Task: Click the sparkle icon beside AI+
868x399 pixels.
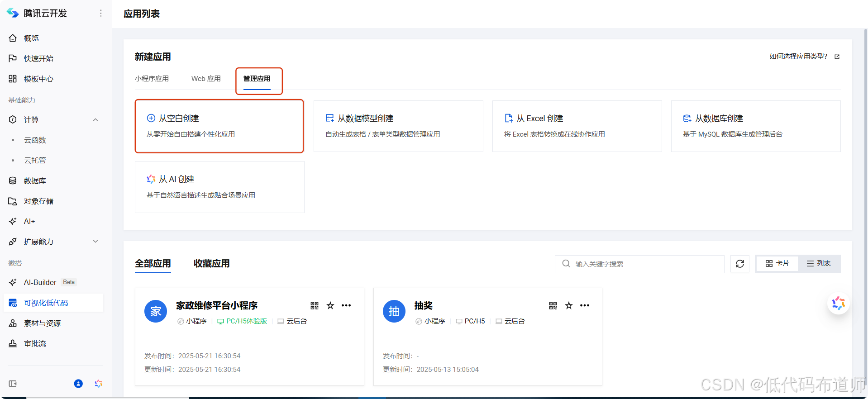Action: click(13, 221)
